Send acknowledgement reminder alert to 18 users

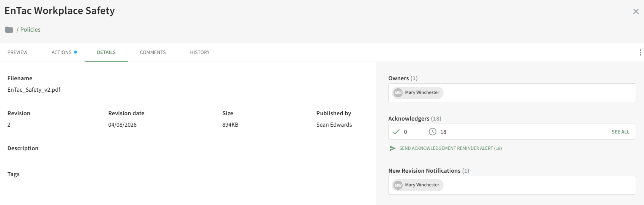pyautogui.click(x=450, y=148)
